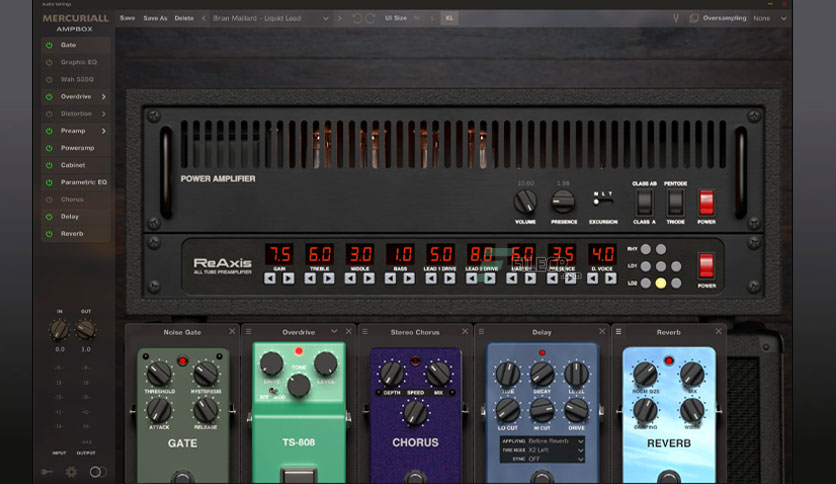Toggle the ReAxis preamp red Power switch
This screenshot has width=836, height=484.
[x=706, y=266]
